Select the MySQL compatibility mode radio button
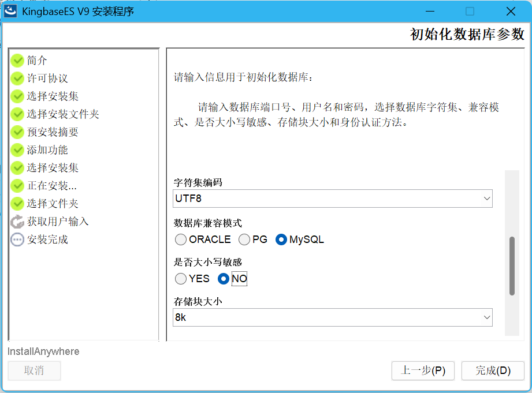The height and width of the screenshot is (393, 532). 281,239
